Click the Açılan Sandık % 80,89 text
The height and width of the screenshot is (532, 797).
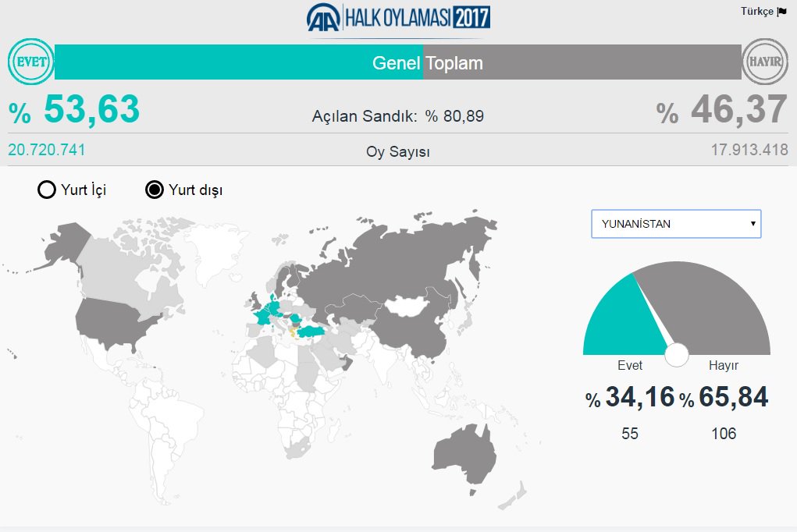click(x=398, y=116)
